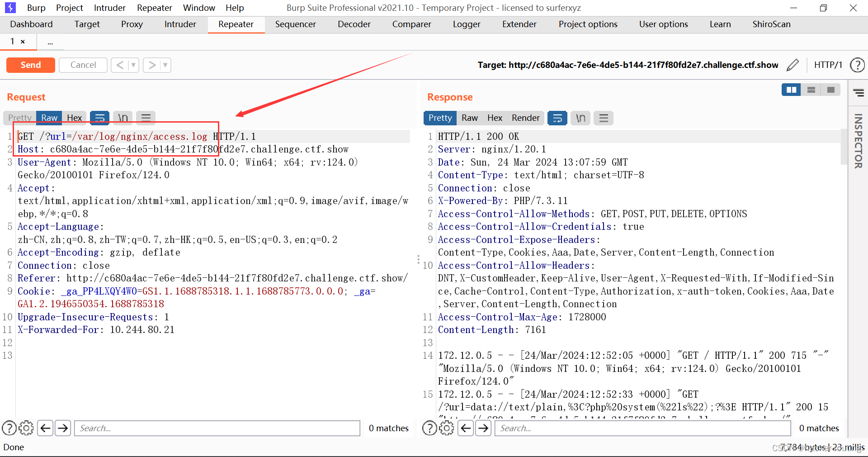Click the Burp Suite logo icon
The width and height of the screenshot is (868, 457).
click(x=10, y=8)
